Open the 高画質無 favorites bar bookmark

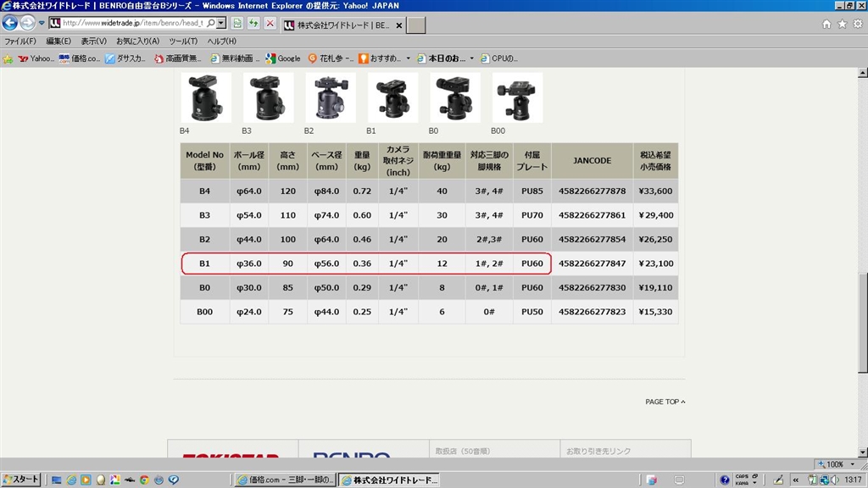point(178,58)
